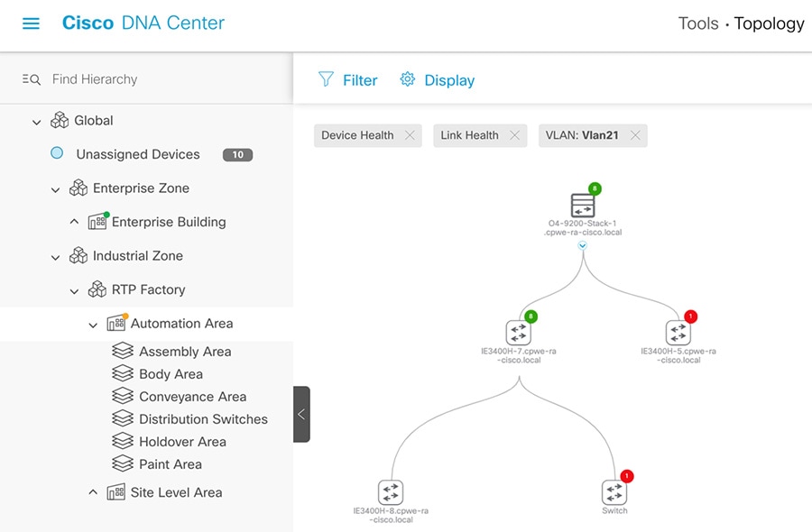
Task: Click the IE3400H-8 switch node icon
Action: [x=391, y=492]
